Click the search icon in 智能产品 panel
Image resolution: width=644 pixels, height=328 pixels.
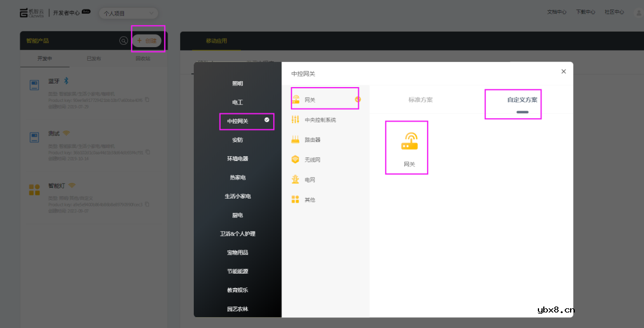pos(123,41)
